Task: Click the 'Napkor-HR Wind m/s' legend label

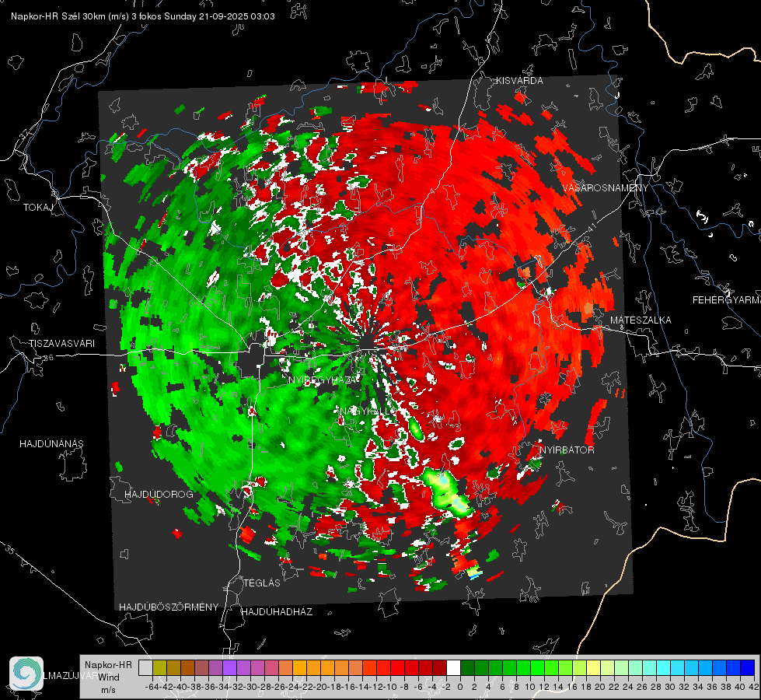Action: (x=108, y=677)
